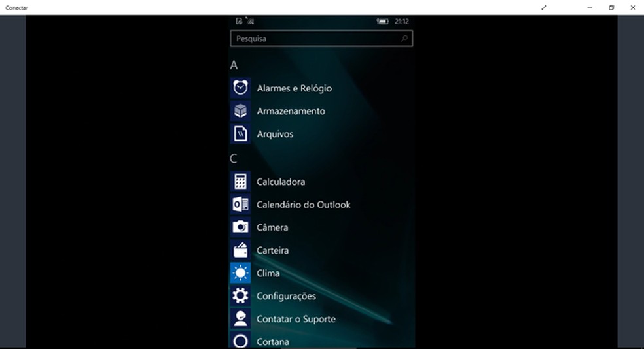
Task: Click the phone signal status icon
Action: click(x=250, y=20)
